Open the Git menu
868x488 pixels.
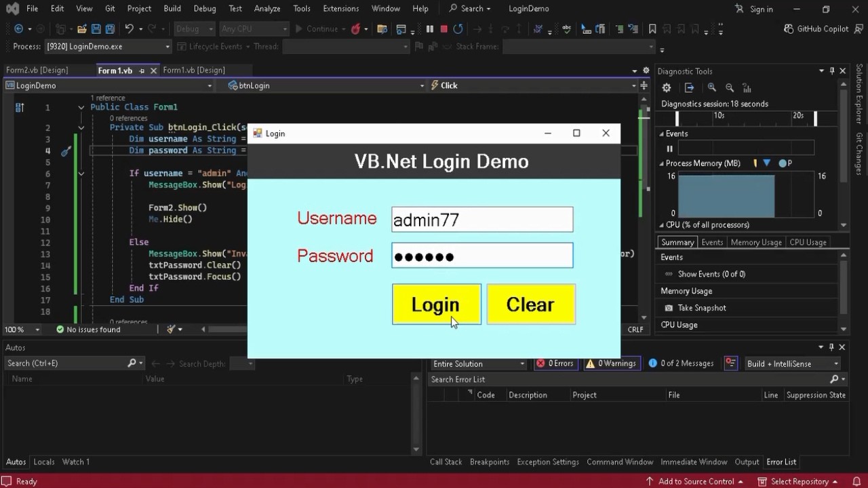tap(110, 9)
